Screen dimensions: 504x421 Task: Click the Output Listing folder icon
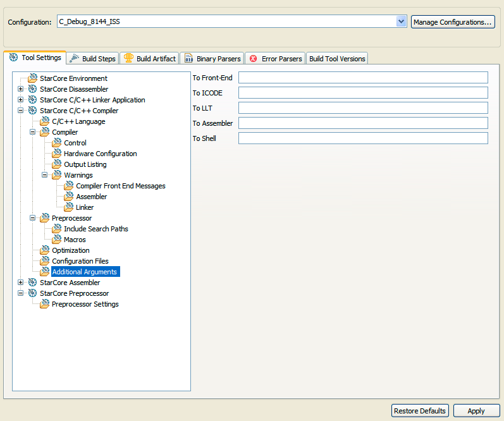(56, 164)
